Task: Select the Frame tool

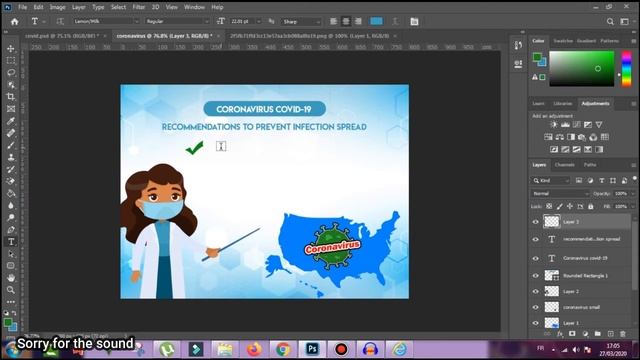Action: pyautogui.click(x=11, y=109)
